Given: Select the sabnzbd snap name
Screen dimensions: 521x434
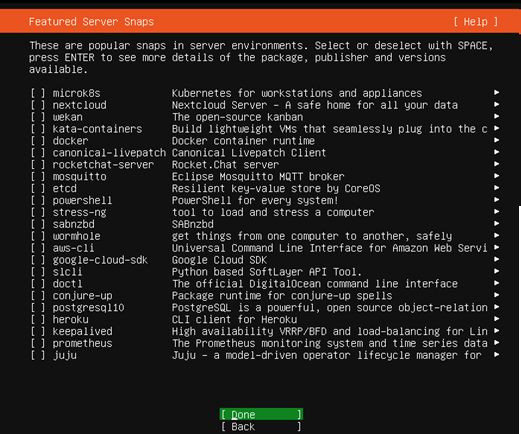Looking at the screenshot, I should pyautogui.click(x=74, y=224).
